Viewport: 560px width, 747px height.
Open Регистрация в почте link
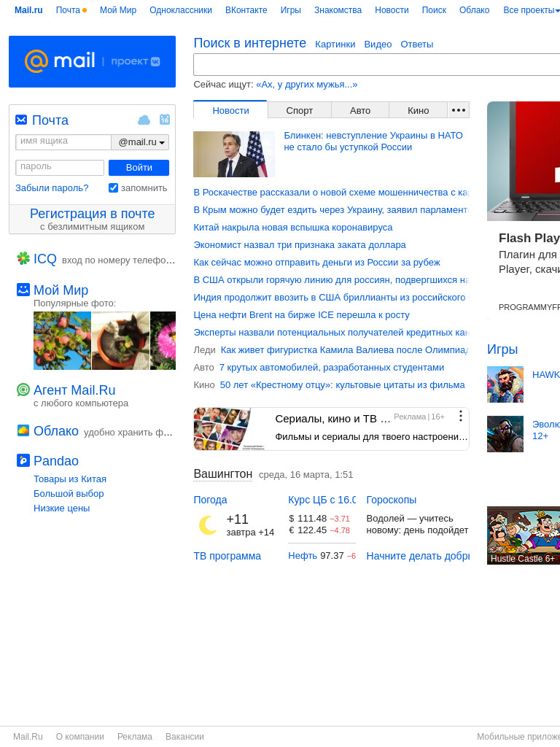coord(93,214)
